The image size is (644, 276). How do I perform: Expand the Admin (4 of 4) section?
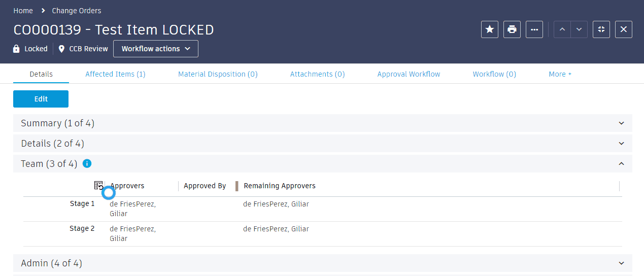323,263
